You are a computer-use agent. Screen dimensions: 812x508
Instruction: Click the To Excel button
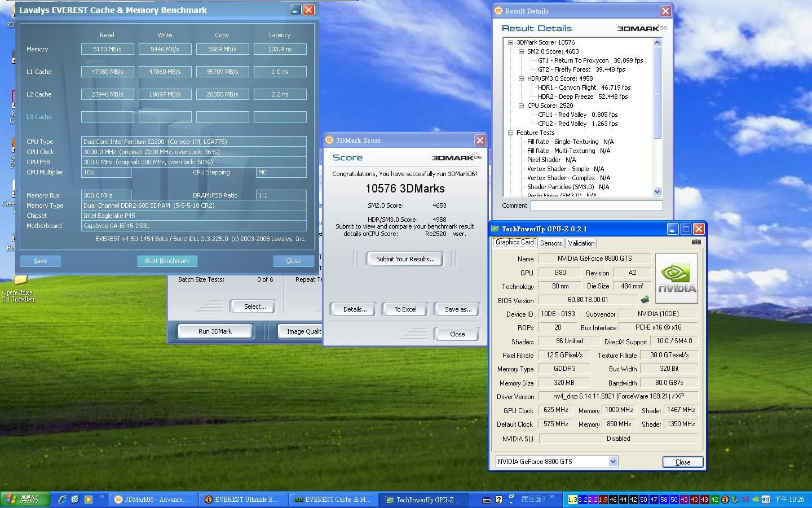click(405, 309)
